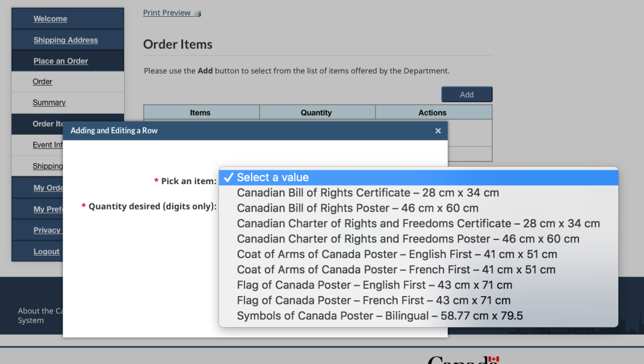Close the Adding and Editing a Row dialog

[438, 131]
